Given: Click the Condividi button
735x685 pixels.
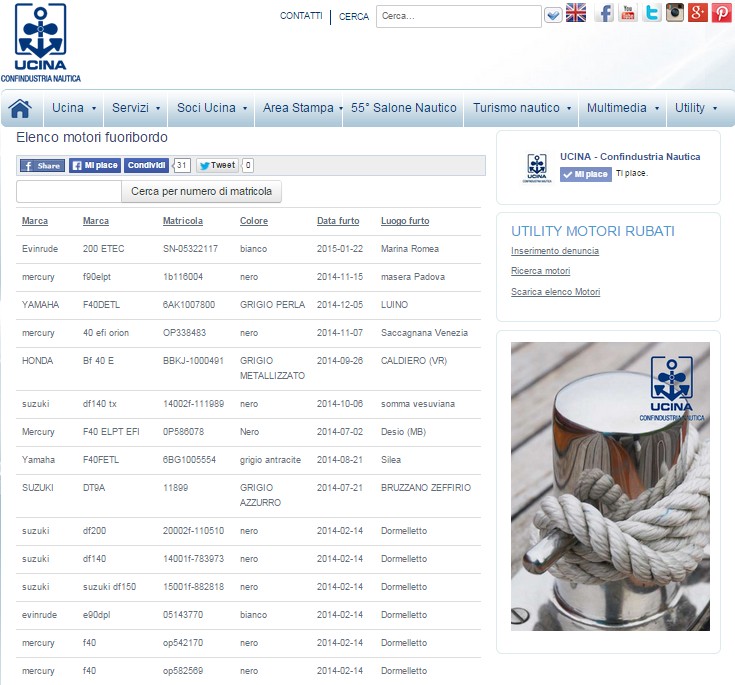Looking at the screenshot, I should pyautogui.click(x=146, y=166).
